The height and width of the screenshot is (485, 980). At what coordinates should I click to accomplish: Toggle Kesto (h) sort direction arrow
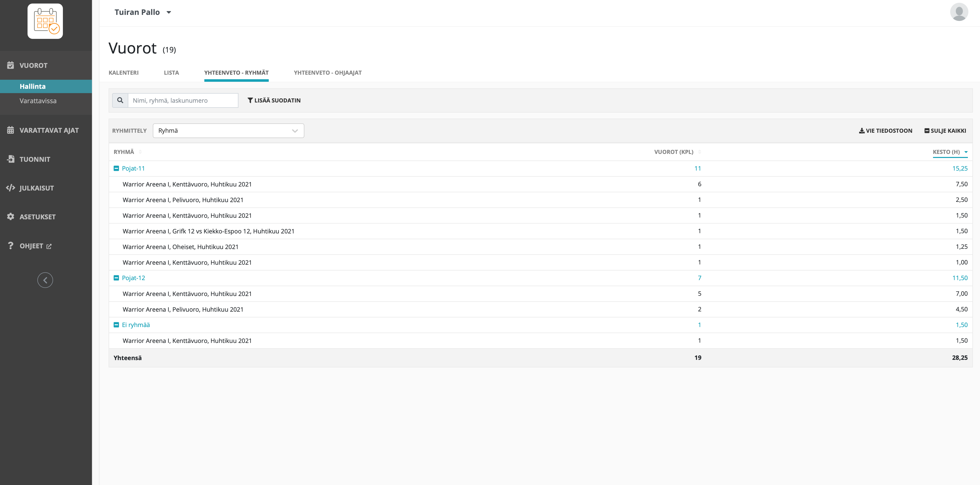(966, 152)
